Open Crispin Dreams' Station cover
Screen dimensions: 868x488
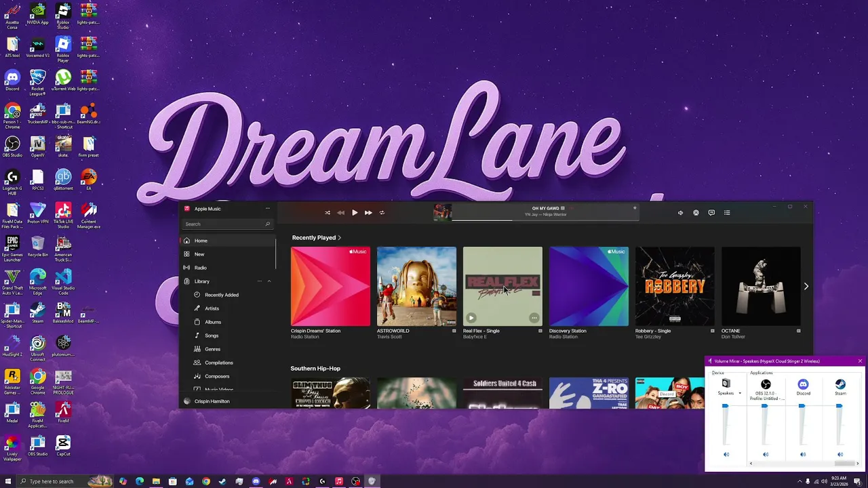(x=330, y=286)
